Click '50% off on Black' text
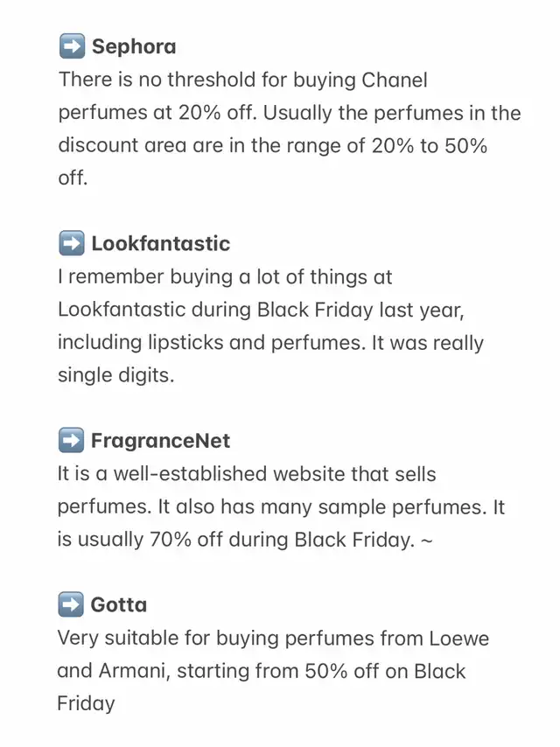Viewport: 560px width, 747px height. (x=385, y=671)
